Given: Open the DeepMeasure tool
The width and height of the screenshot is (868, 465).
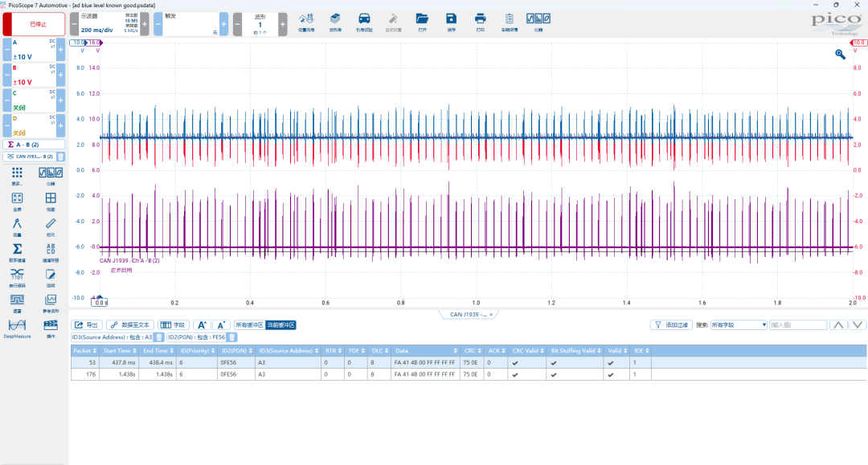Looking at the screenshot, I should [x=17, y=327].
